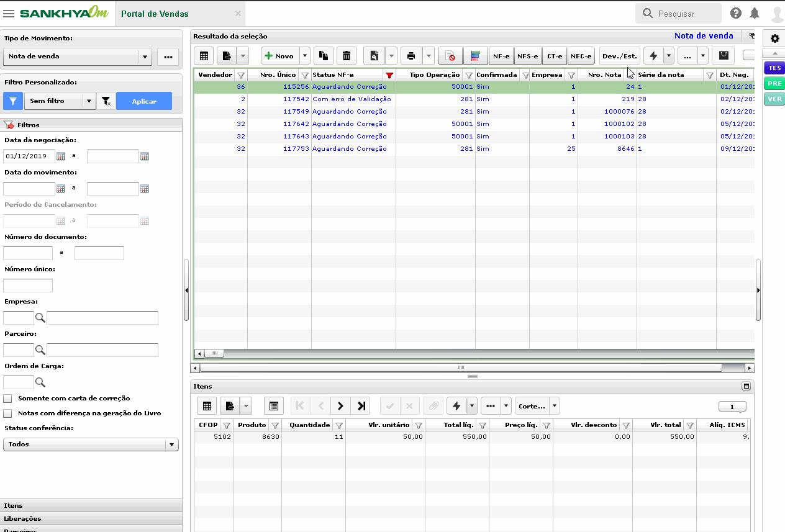Click the NFC-e button

(x=581, y=56)
